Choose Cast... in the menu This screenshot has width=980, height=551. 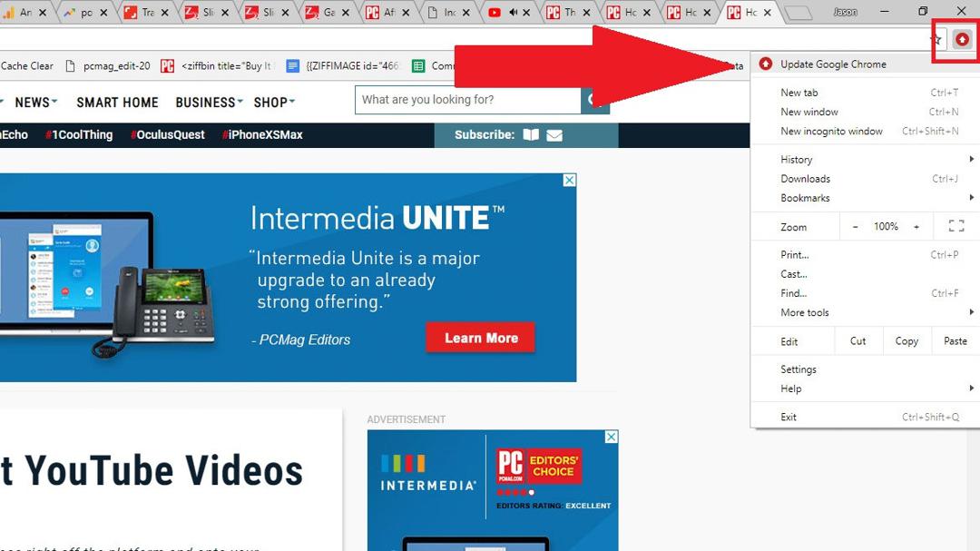click(865, 274)
